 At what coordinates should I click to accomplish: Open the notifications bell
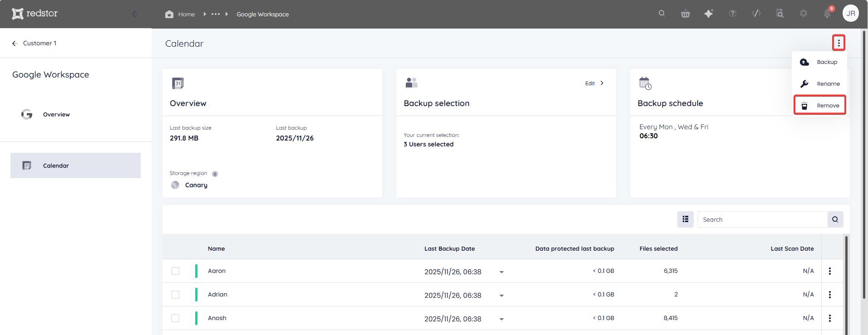click(827, 14)
